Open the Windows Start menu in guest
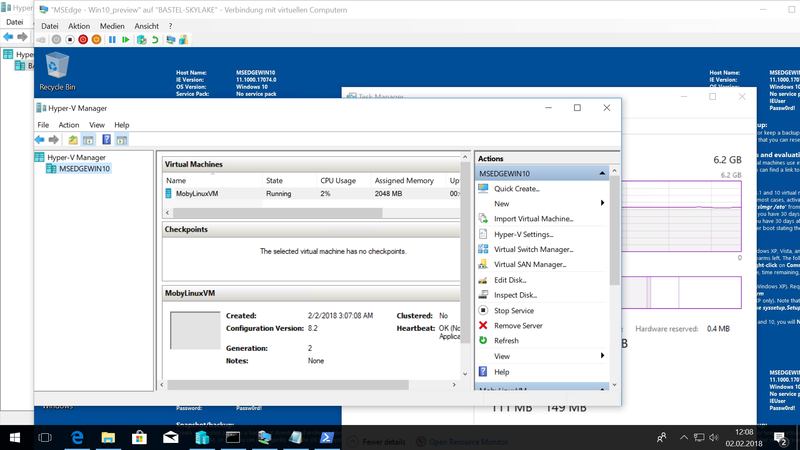Image resolution: width=800 pixels, height=450 pixels. pyautogui.click(x=15, y=438)
